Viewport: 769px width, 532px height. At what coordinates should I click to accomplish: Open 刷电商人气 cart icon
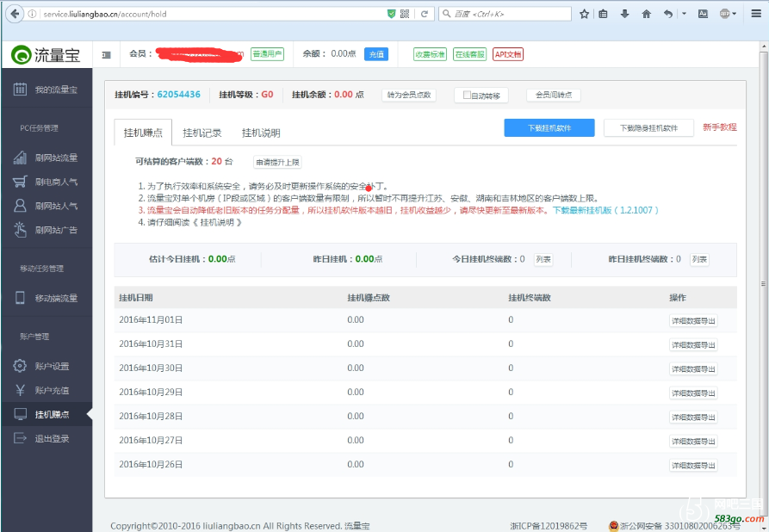coord(20,182)
